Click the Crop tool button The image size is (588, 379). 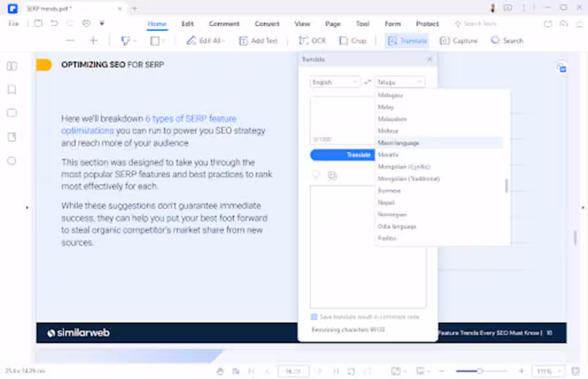pyautogui.click(x=353, y=41)
